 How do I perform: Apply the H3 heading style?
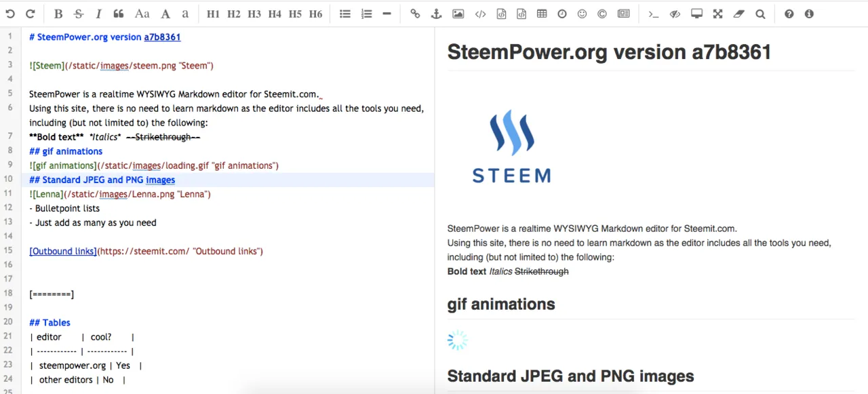(254, 14)
